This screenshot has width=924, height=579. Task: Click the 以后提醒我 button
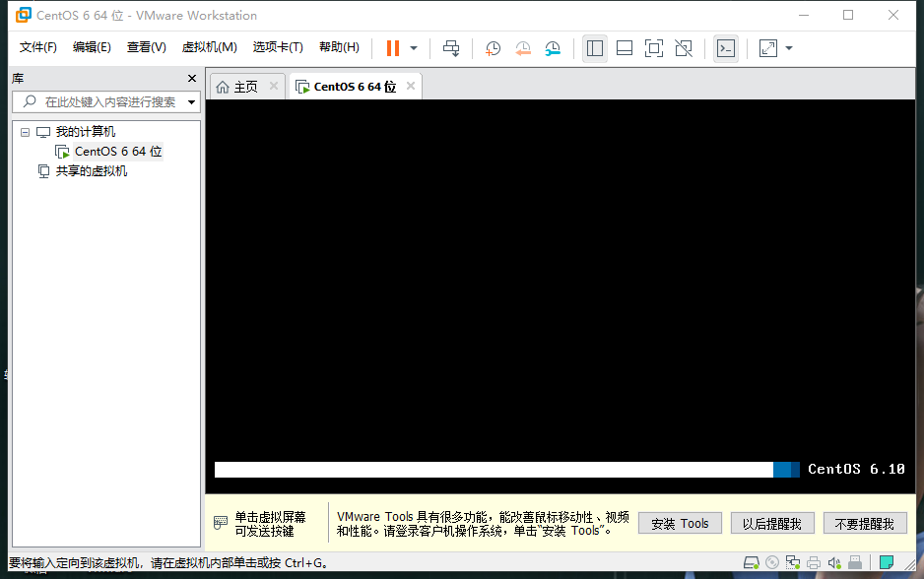772,524
